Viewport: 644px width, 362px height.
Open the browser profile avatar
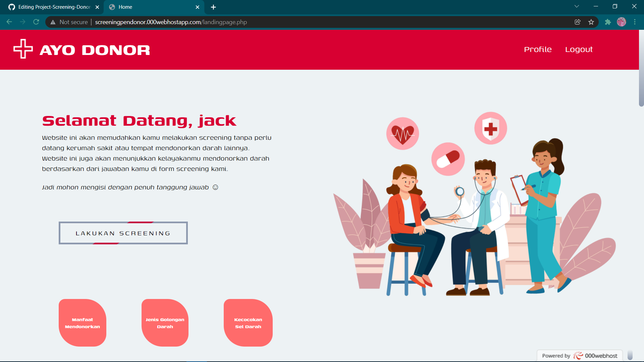tap(622, 22)
